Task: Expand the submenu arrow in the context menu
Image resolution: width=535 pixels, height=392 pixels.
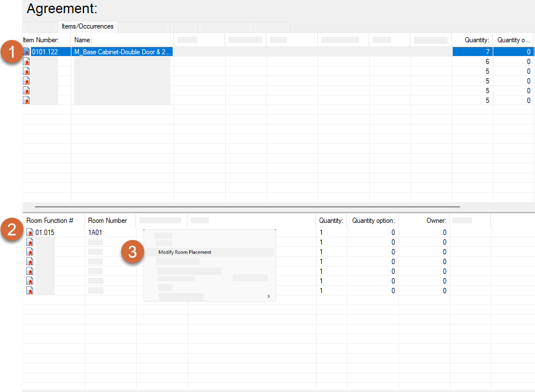Action: click(x=268, y=297)
